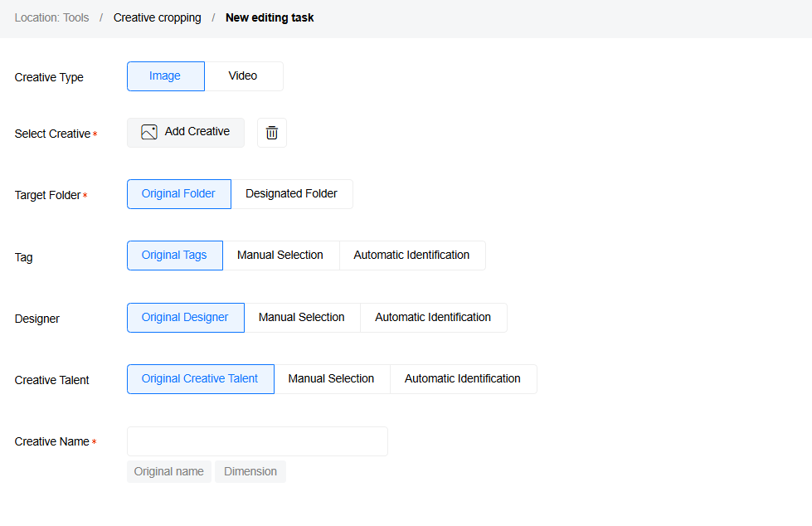Insert the Dimension placeholder tag

click(250, 471)
